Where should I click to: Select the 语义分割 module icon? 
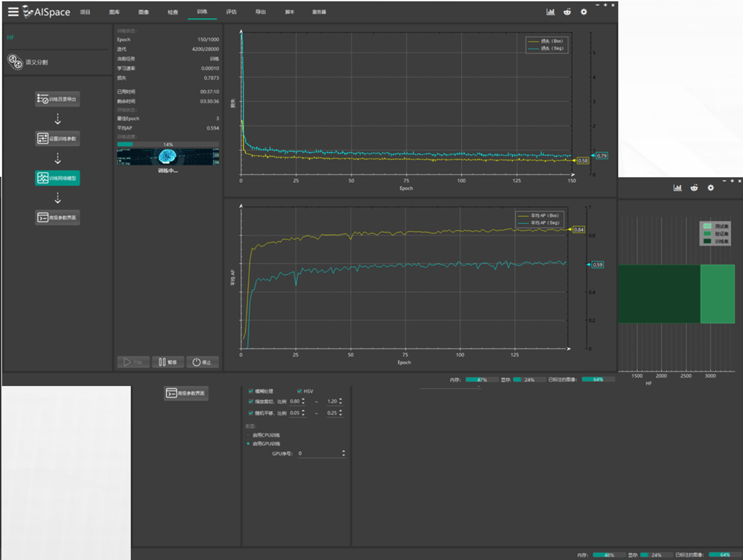point(15,62)
